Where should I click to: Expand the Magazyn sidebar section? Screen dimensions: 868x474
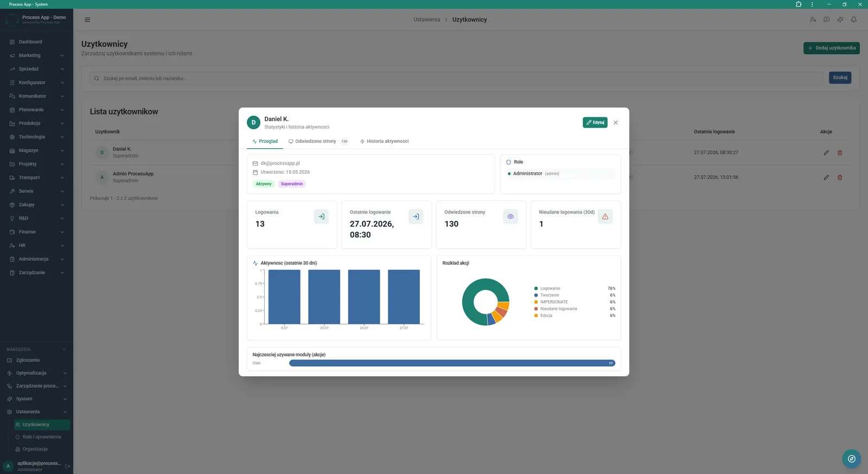click(36, 150)
